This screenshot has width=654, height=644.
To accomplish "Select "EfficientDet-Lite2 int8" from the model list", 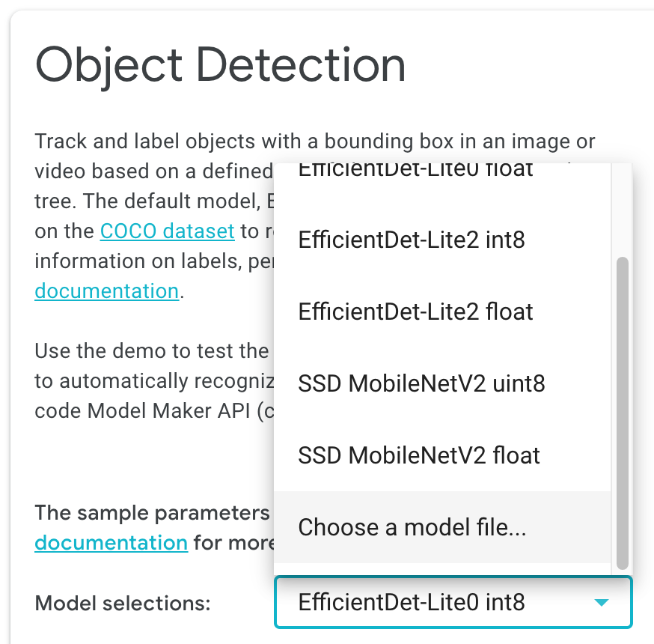I will click(x=411, y=240).
